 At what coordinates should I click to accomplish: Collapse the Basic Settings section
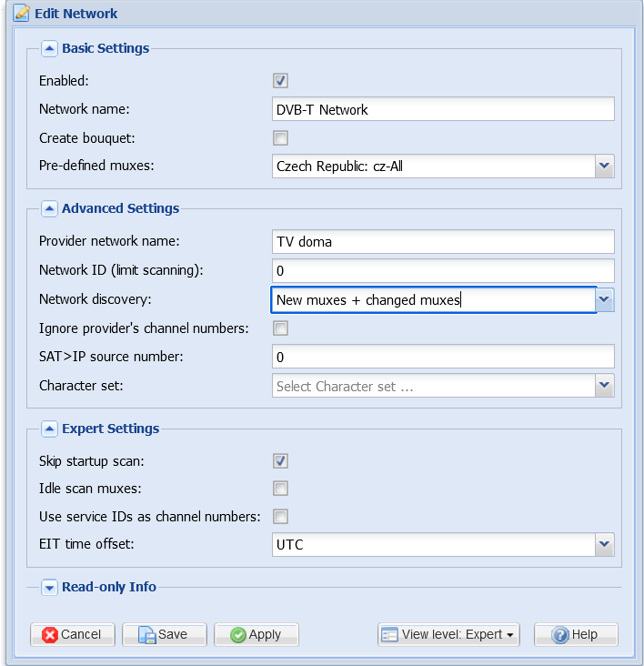[x=49, y=48]
